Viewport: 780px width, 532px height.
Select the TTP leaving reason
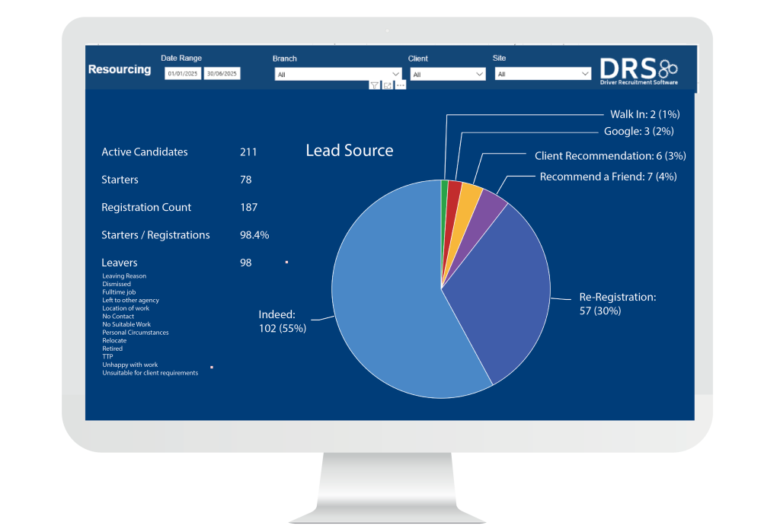(107, 356)
